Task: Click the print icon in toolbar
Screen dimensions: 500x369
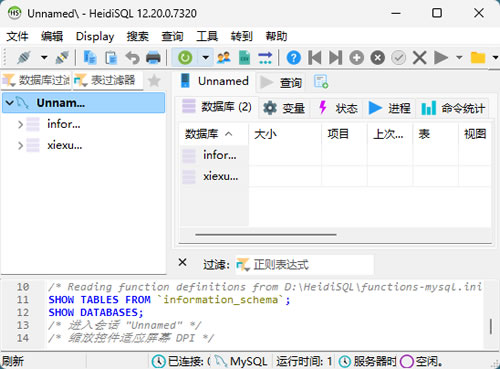Action: [153, 58]
